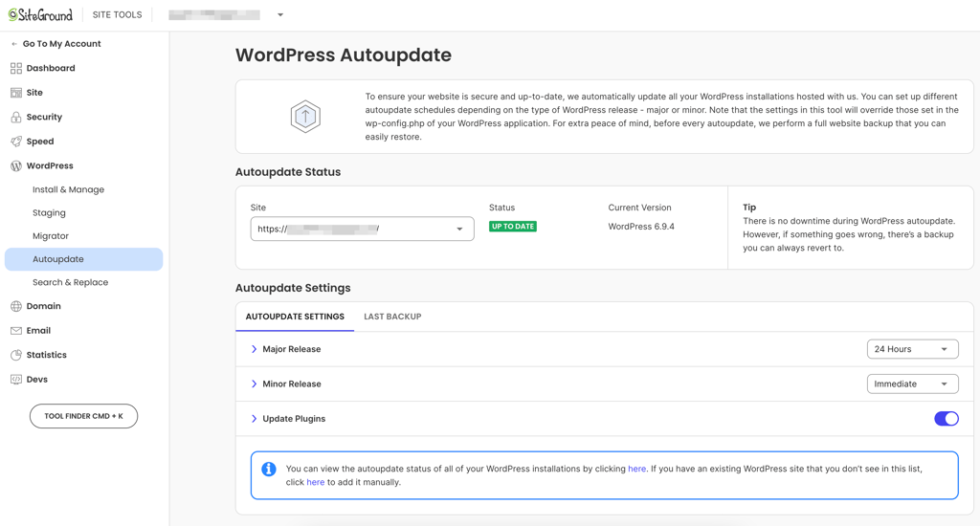
Task: Click the Site icon in sidebar
Action: pyautogui.click(x=16, y=93)
